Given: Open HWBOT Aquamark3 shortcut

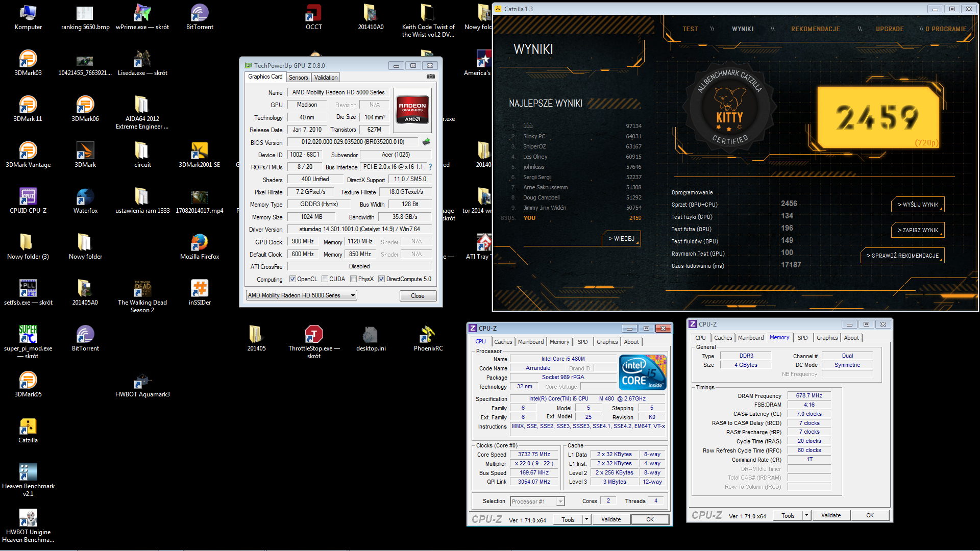Looking at the screenshot, I should click(142, 384).
